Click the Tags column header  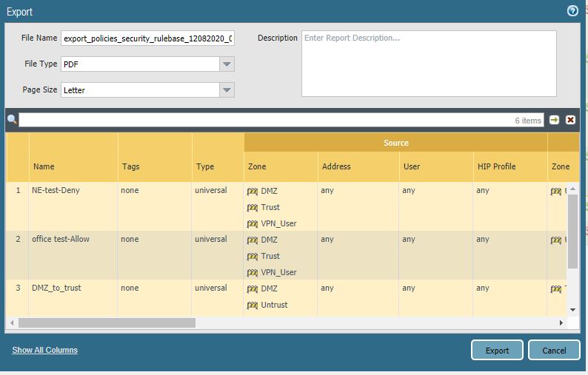pyautogui.click(x=130, y=166)
